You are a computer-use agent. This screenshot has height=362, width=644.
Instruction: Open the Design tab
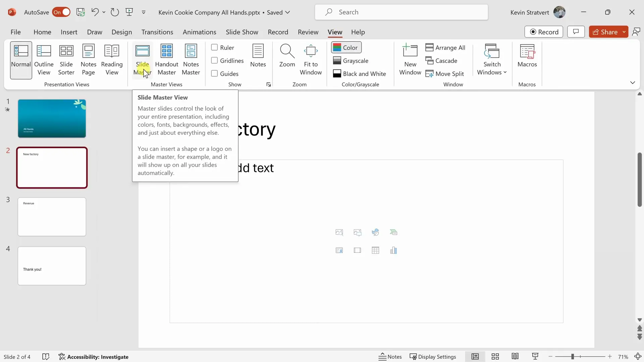(x=121, y=32)
